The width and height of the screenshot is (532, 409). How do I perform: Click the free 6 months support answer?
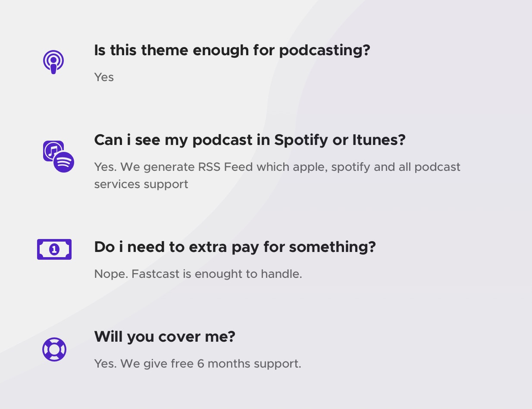[197, 364]
